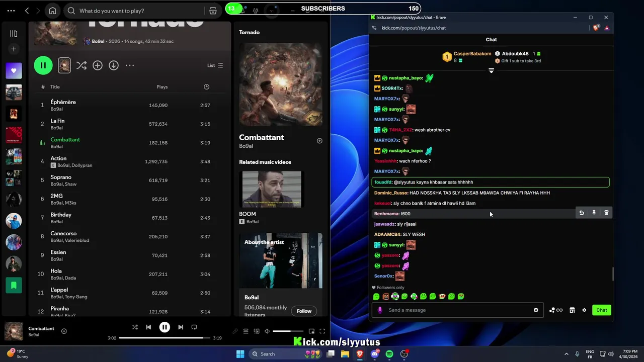This screenshot has height=362, width=644.
Task: Open the Browse icon in Spotify search bar
Action: click(213, 11)
